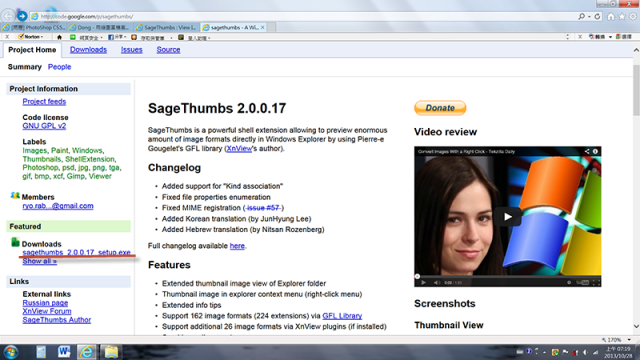The width and height of the screenshot is (640, 360).
Task: Open the XnView Forum link
Action: pos(47,311)
